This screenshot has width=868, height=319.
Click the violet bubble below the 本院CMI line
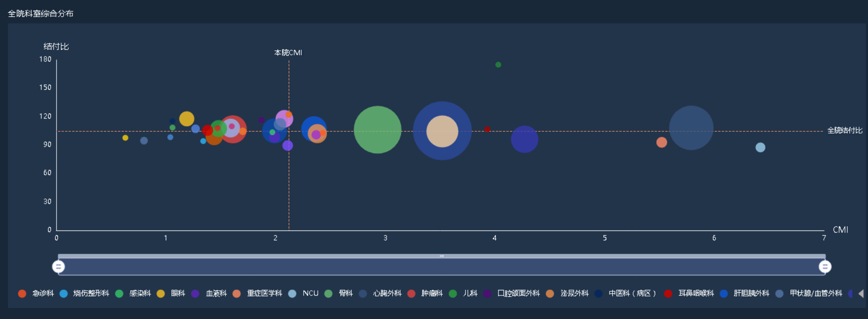pyautogui.click(x=288, y=145)
